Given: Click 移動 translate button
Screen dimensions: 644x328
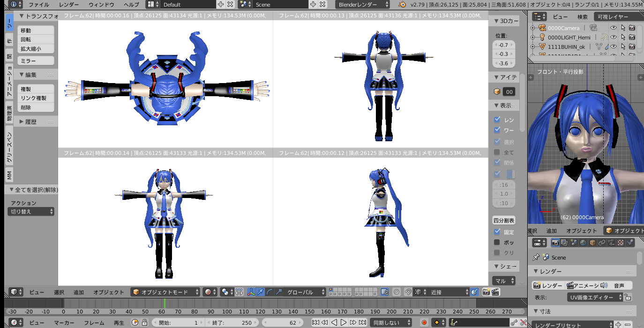Looking at the screenshot, I should pos(36,30).
